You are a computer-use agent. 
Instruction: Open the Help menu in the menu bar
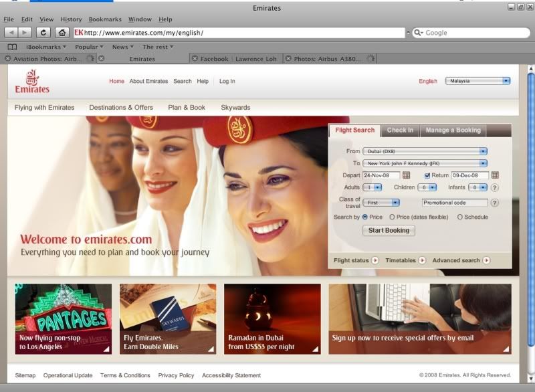pyautogui.click(x=165, y=19)
